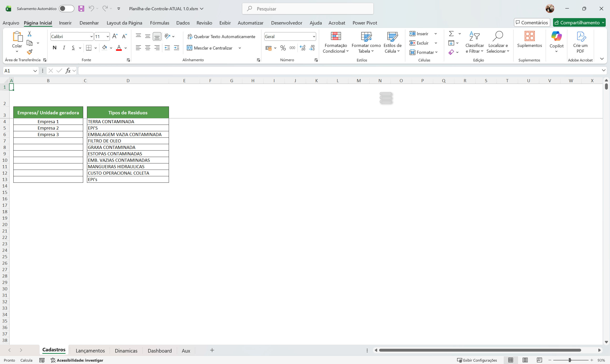Click the AutoSum sigma icon
Screen dimensions: 610x364
pyautogui.click(x=451, y=34)
